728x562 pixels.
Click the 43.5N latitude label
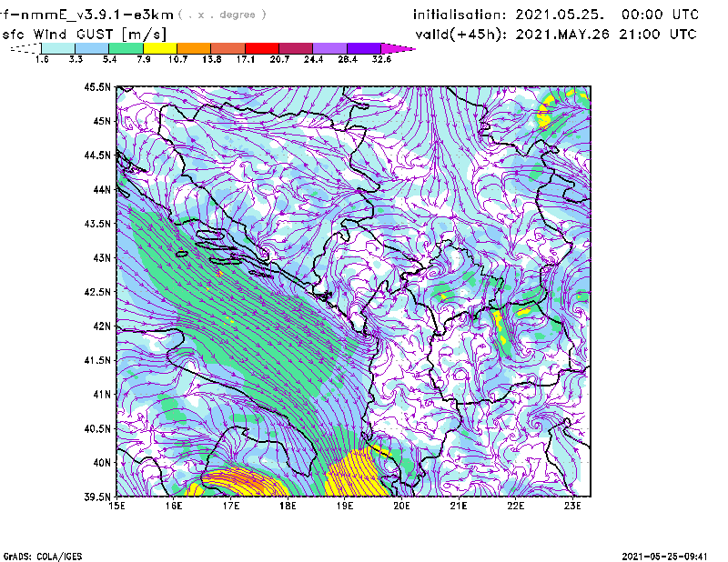pyautogui.click(x=97, y=224)
